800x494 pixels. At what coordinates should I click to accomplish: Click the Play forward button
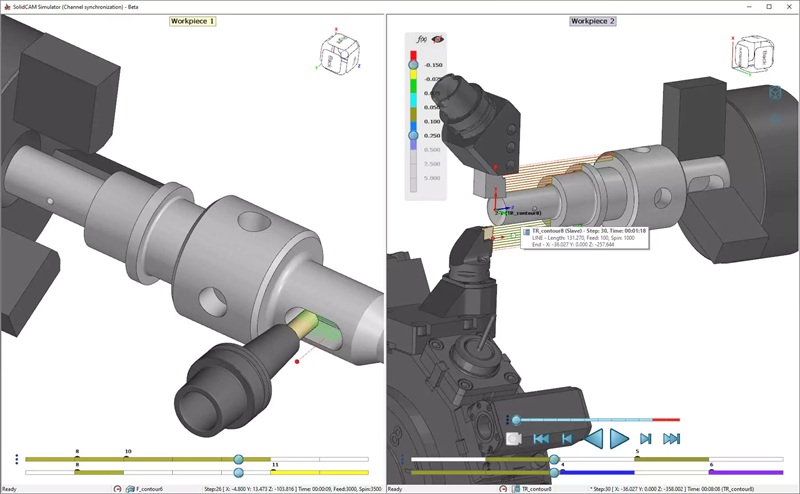[x=619, y=438]
